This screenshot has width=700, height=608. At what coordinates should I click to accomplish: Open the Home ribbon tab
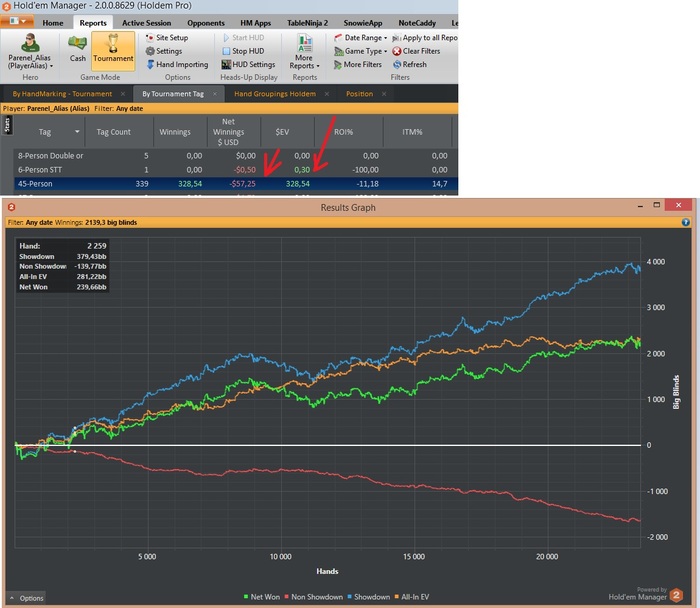coord(53,23)
